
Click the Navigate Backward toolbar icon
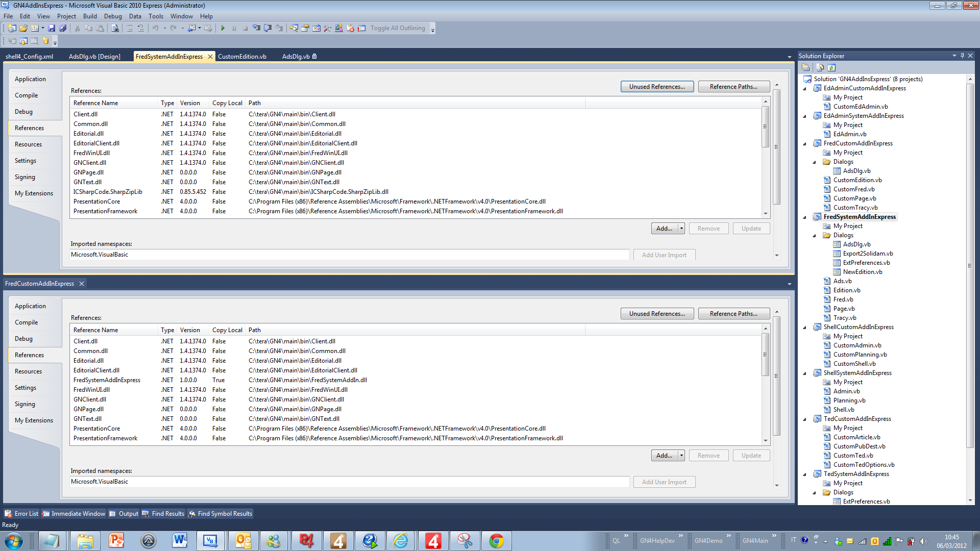(x=191, y=28)
